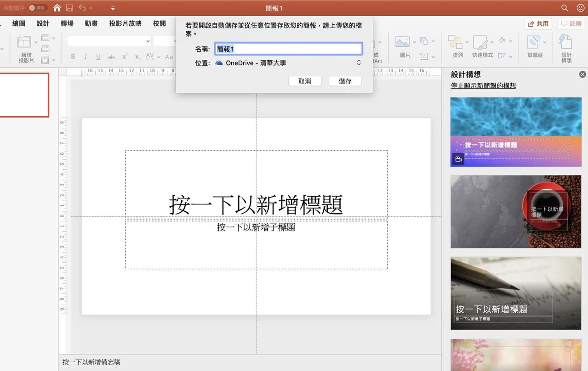Expand the Shapes dropdown arrow
588x371 pixels.
click(434, 42)
